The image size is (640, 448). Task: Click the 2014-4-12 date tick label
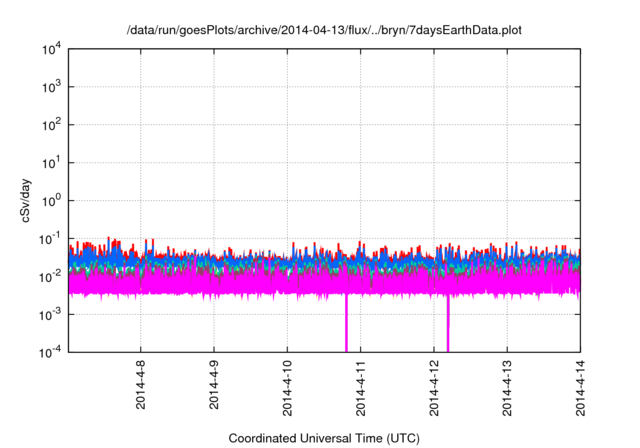tap(434, 388)
